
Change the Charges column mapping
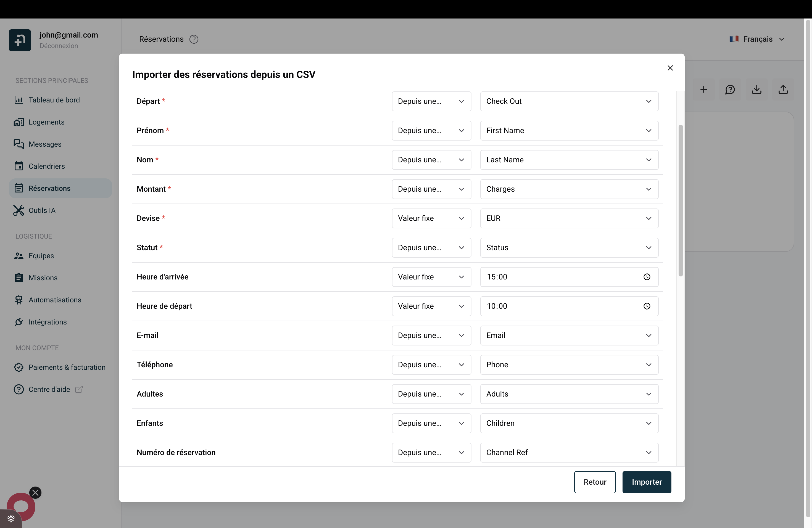[569, 189]
